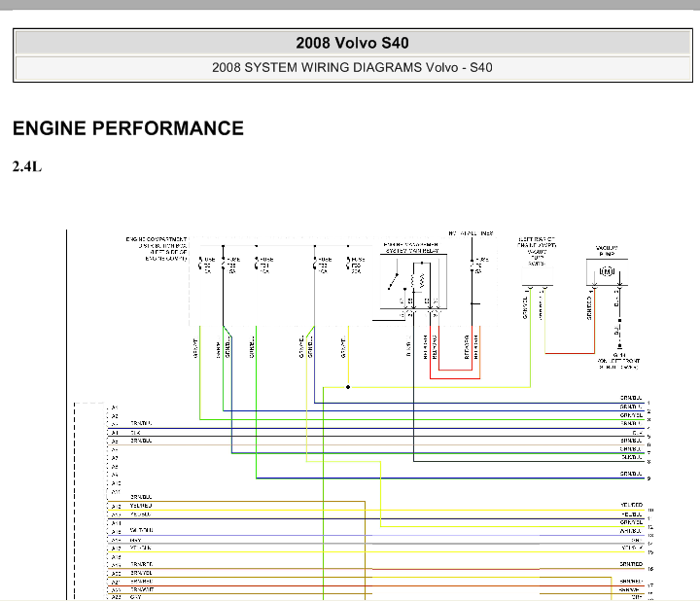Click connector reference number "16" on the right
This screenshot has height=602, width=700.
(x=650, y=569)
